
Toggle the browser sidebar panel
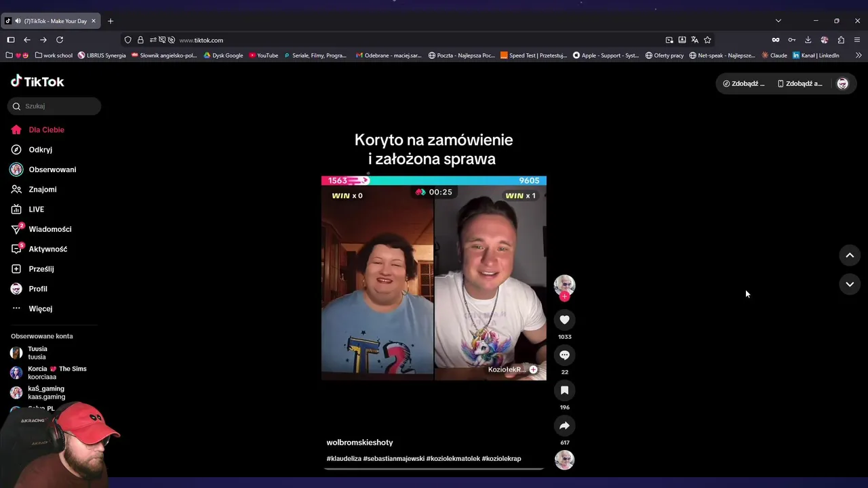point(11,40)
